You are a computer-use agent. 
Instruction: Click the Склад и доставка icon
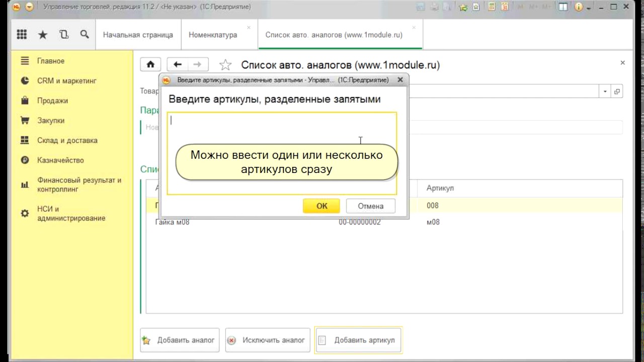click(25, 140)
